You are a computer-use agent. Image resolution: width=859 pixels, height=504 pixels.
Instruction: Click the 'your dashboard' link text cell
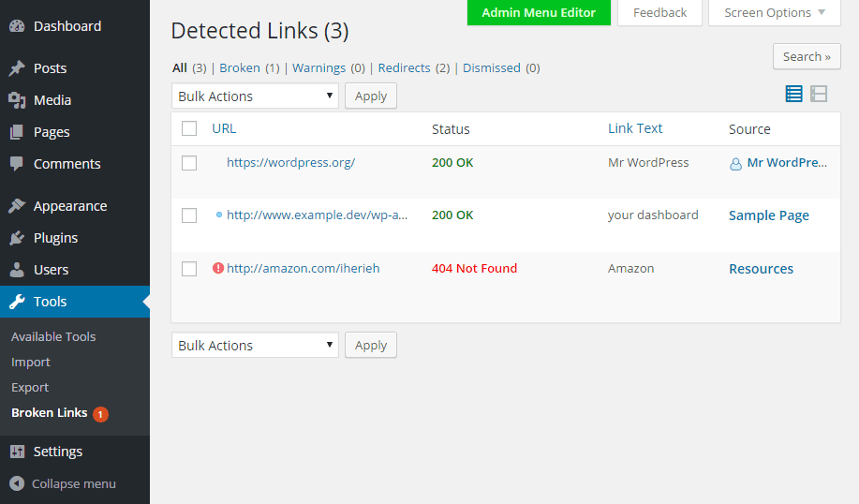(653, 215)
